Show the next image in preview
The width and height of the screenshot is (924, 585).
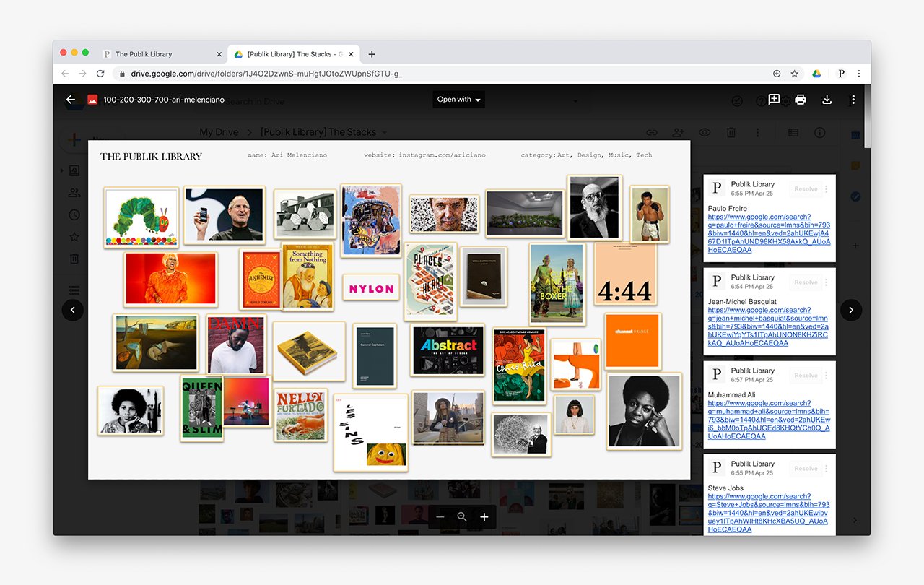pyautogui.click(x=851, y=310)
